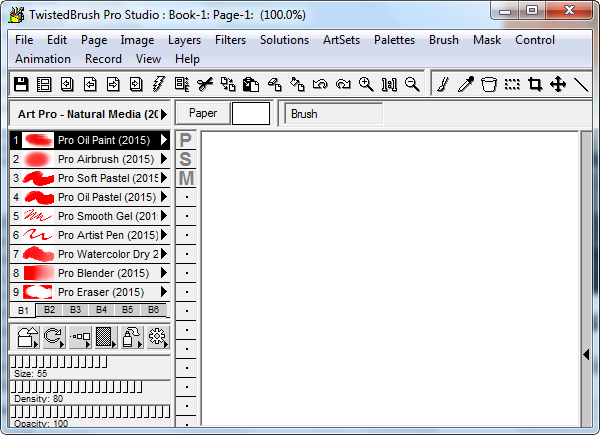
Task: Expand Pro Airbrush (2015) brush arrow
Action: tap(164, 158)
